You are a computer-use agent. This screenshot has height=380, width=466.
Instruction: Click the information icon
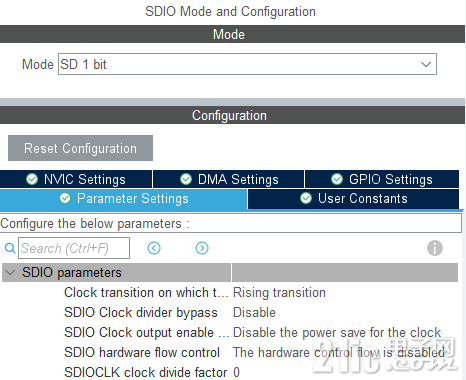point(435,248)
